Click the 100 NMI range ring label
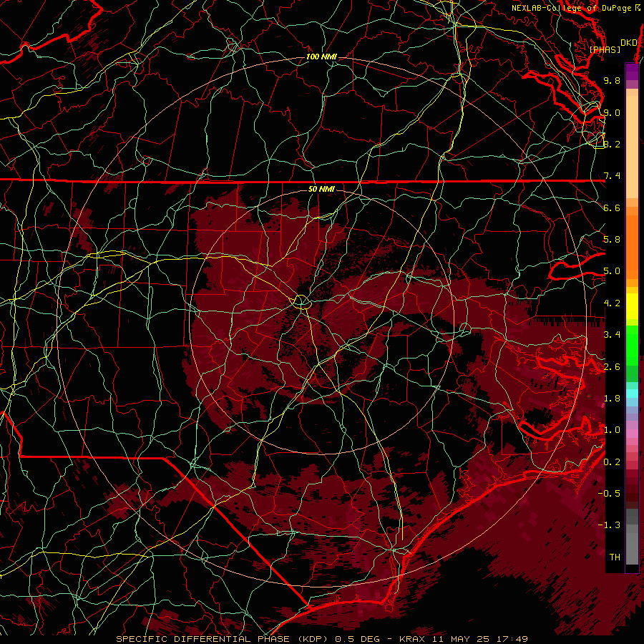Image resolution: width=644 pixels, height=644 pixels. [x=321, y=57]
